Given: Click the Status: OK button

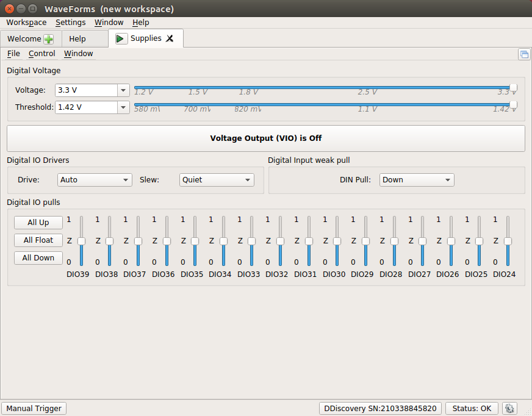Looking at the screenshot, I should coord(472,408).
